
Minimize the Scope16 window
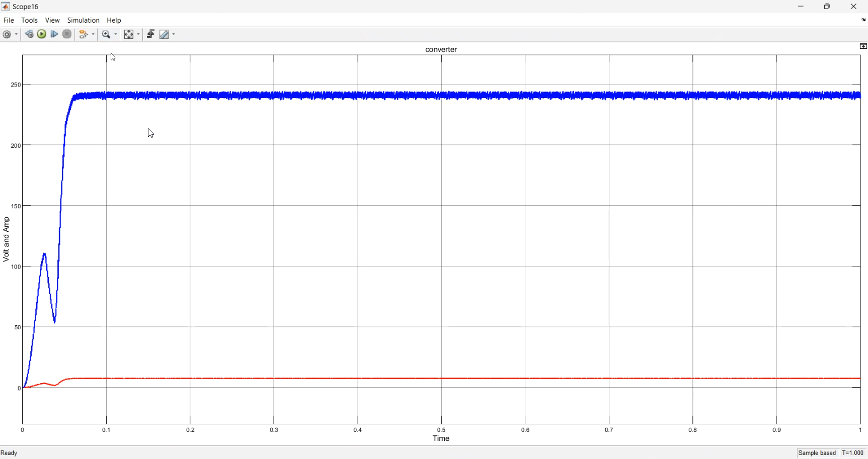(x=801, y=7)
